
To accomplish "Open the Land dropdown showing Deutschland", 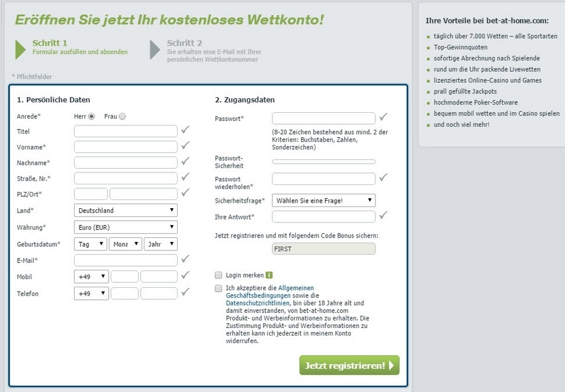I will click(x=126, y=210).
